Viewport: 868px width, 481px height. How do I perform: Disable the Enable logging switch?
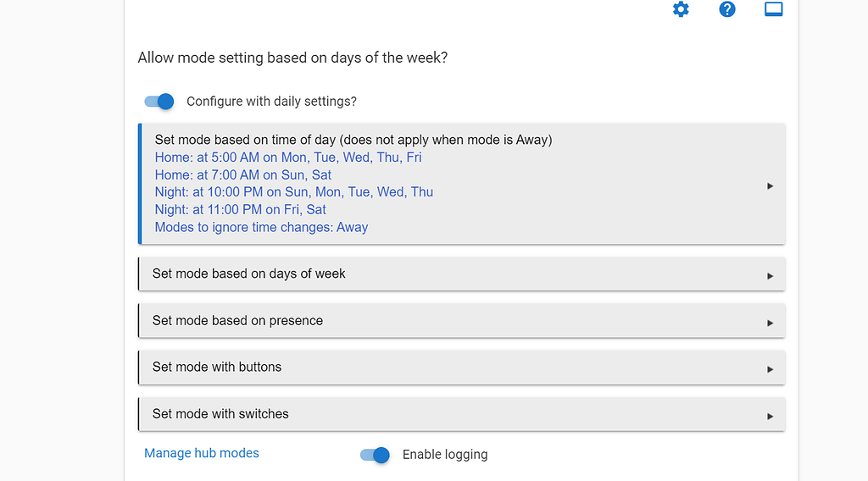pos(375,455)
